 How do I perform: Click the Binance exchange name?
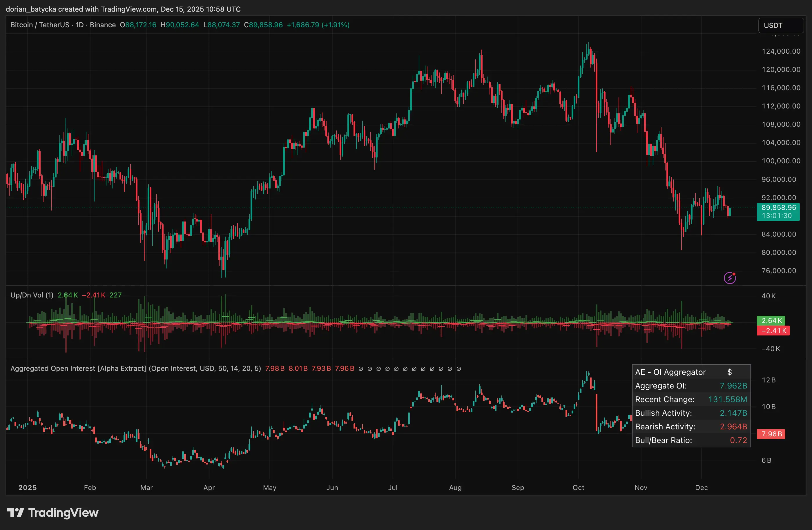coord(103,25)
